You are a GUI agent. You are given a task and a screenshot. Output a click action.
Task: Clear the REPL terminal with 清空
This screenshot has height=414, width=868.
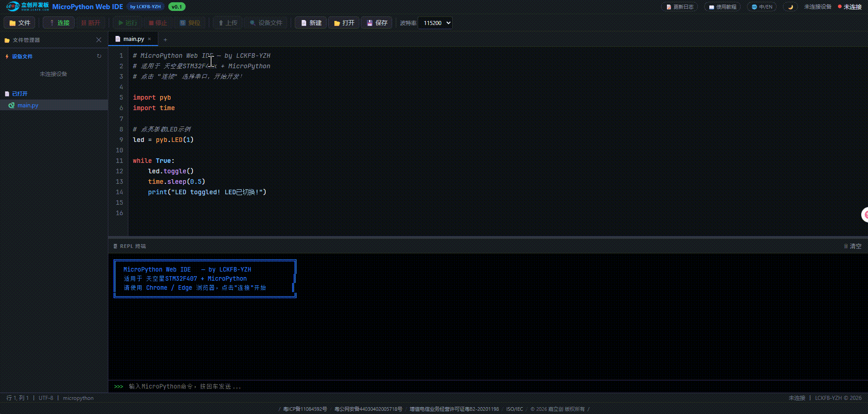pyautogui.click(x=853, y=246)
